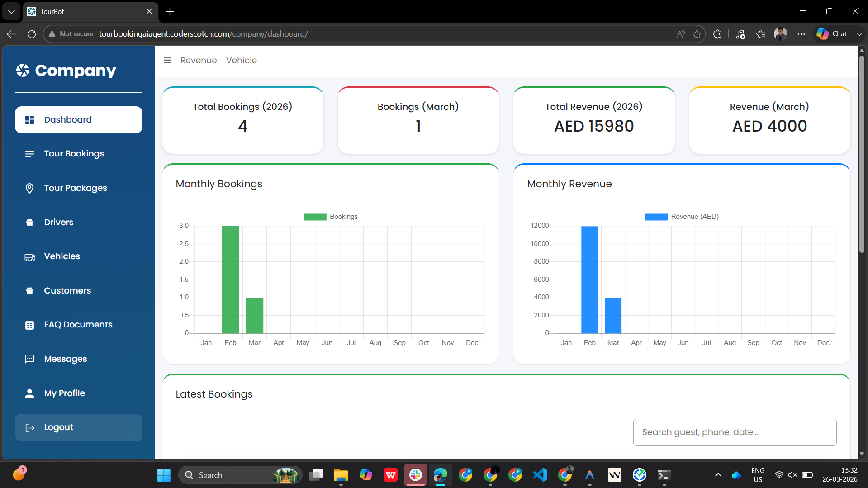Click the Total Bookings (2026) card
The image size is (868, 488).
(243, 120)
